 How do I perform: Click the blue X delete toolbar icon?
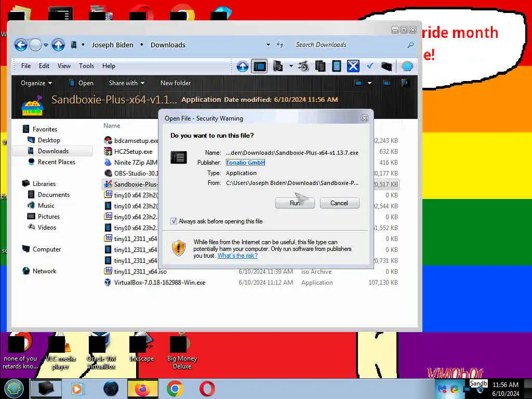[353, 66]
